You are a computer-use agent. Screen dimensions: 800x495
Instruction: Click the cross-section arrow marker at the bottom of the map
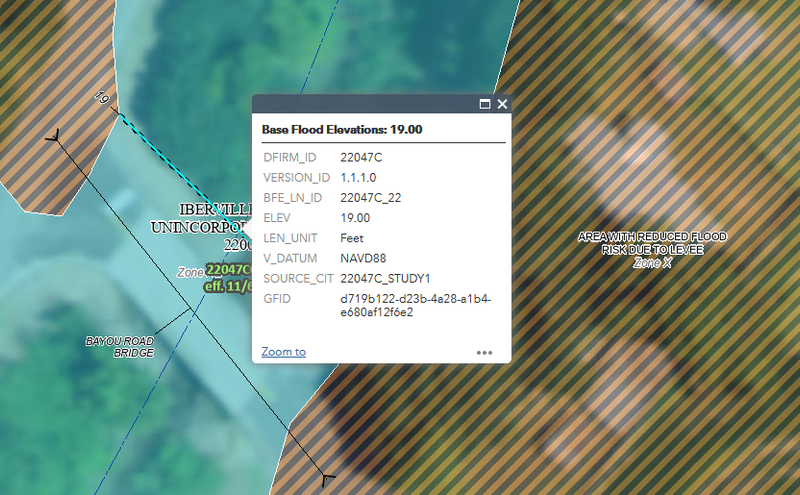[327, 479]
